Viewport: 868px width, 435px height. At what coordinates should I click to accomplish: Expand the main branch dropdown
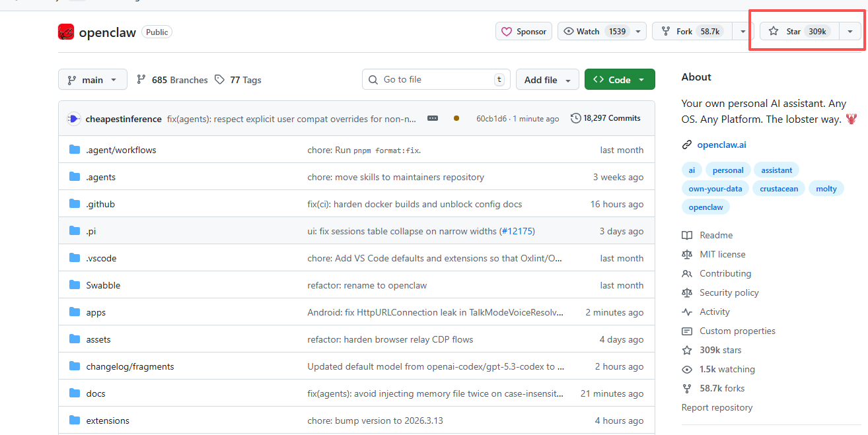[x=92, y=80]
